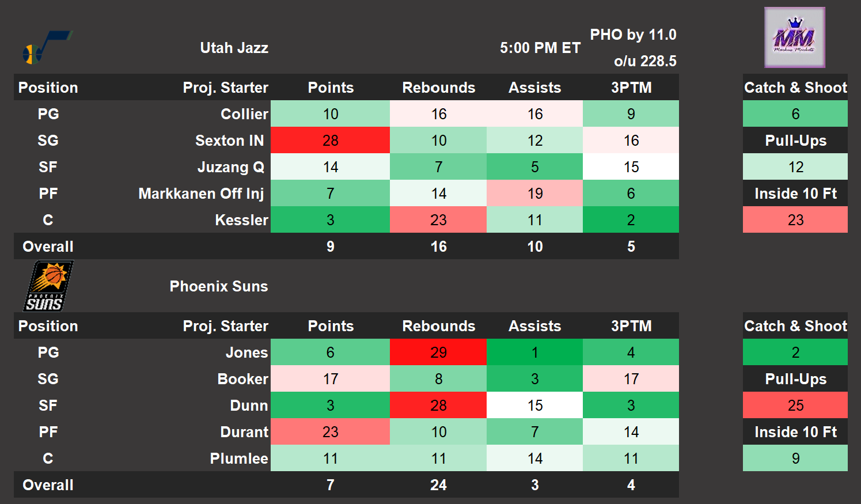
Task: Click the 5:00 PM ET game time
Action: click(x=540, y=48)
